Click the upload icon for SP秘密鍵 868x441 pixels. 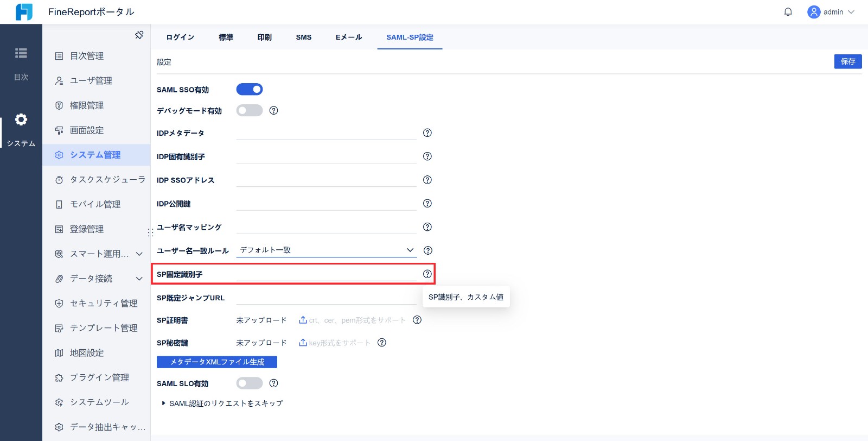[303, 343]
